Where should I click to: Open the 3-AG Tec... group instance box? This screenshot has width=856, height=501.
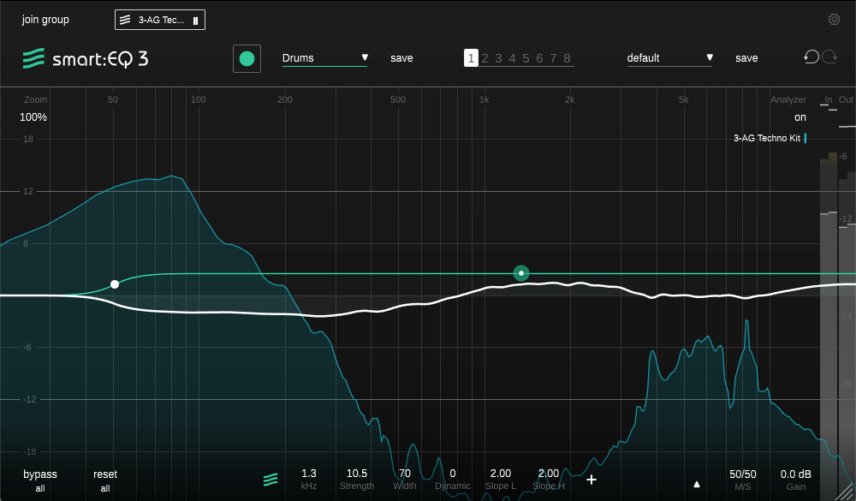coord(160,20)
